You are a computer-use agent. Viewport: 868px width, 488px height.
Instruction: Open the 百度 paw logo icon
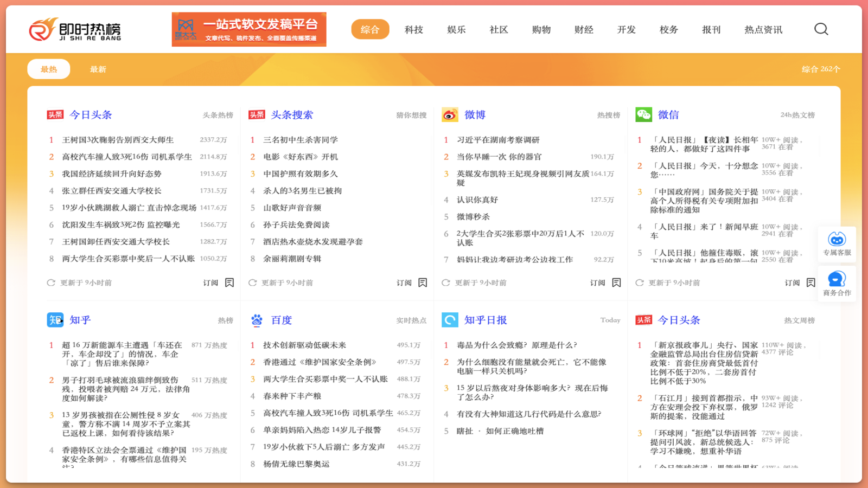click(x=257, y=320)
